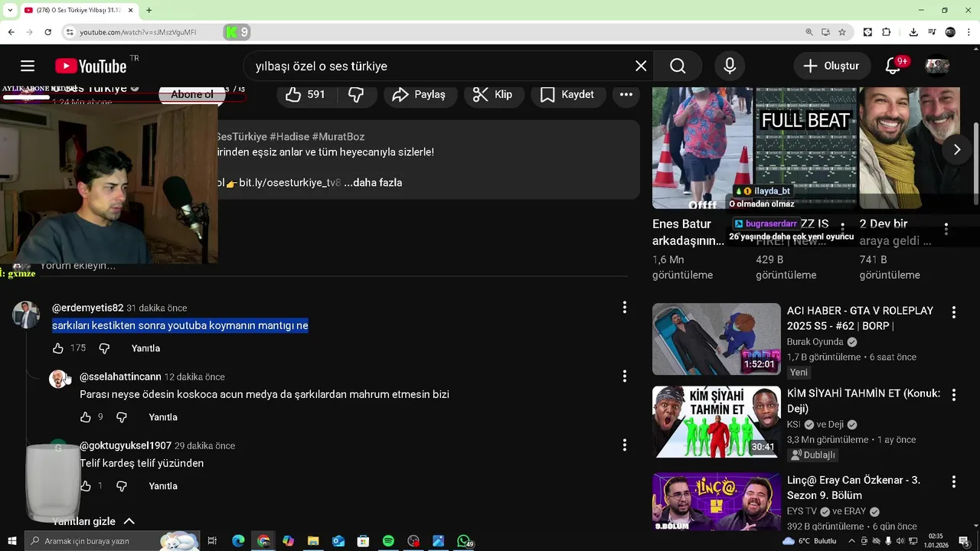Dislike sselahattincann's reply
Image resolution: width=980 pixels, height=551 pixels.
point(121,417)
